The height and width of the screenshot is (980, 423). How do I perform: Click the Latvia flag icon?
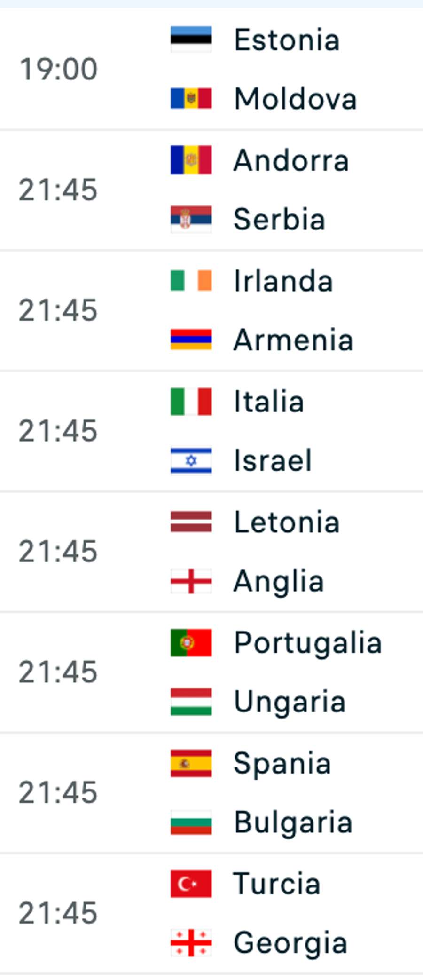point(191,522)
